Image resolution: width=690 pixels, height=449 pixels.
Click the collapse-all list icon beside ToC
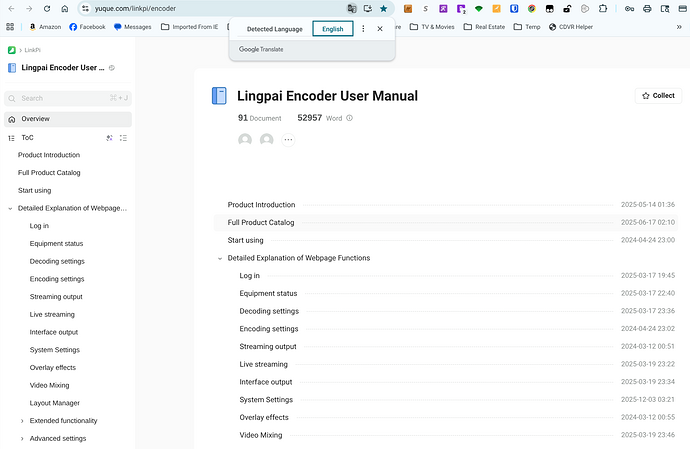[123, 138]
